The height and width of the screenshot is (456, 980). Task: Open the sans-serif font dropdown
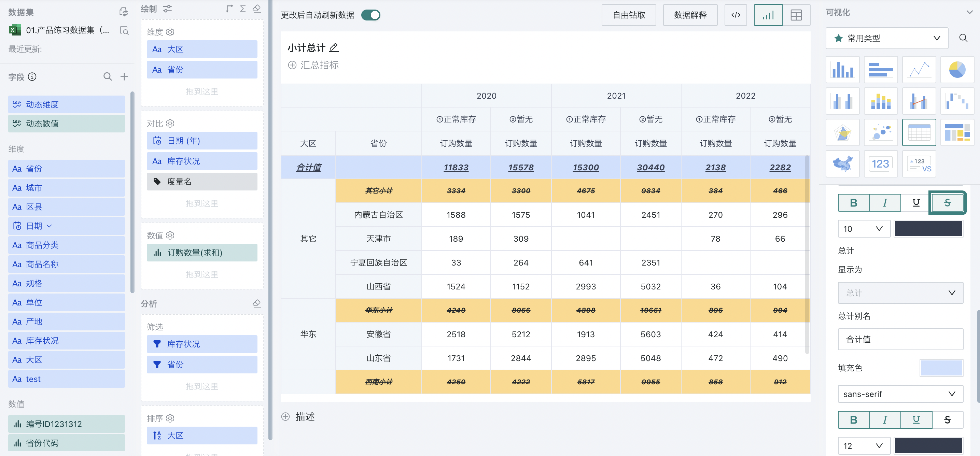tap(900, 394)
